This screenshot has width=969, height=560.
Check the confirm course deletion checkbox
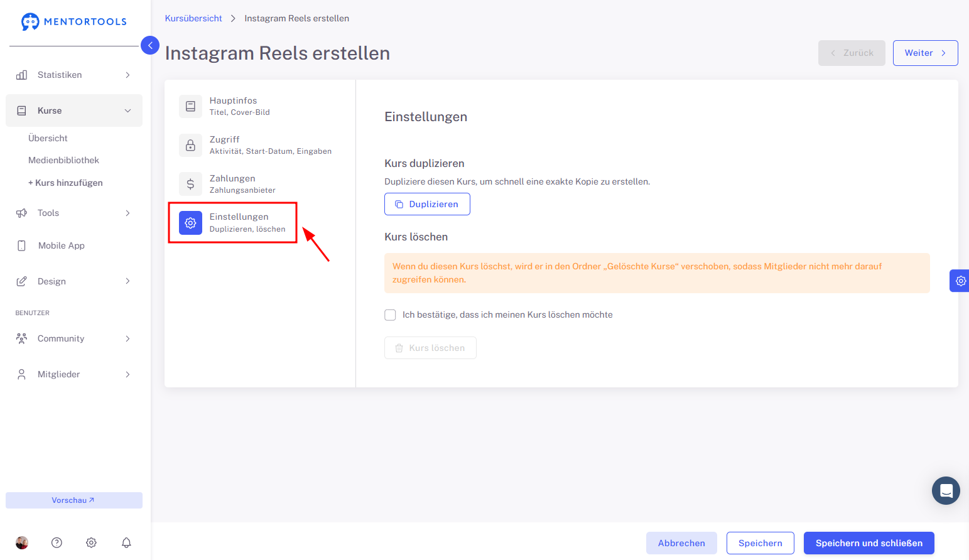coord(390,315)
